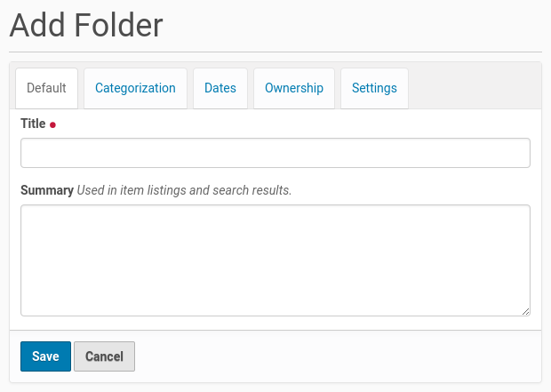Click the divider line below Add Folder heading
Screen dimensions: 551x392
[x=275, y=52]
